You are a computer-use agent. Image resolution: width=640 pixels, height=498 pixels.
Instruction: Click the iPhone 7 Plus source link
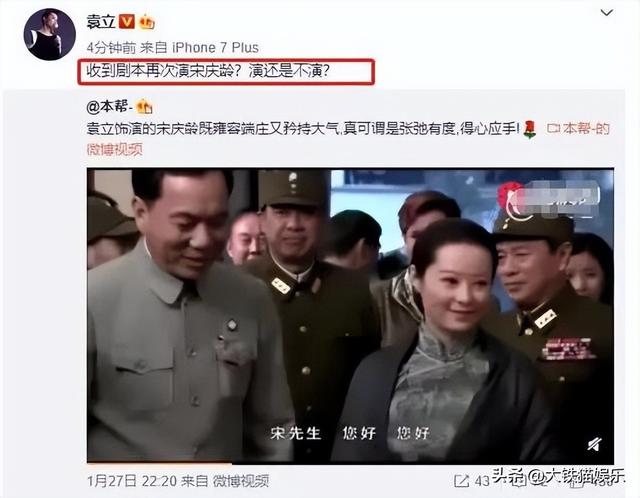(x=215, y=47)
